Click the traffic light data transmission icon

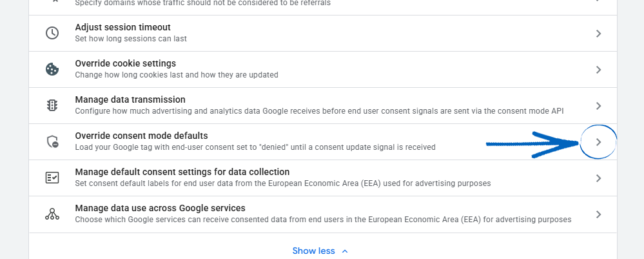click(x=52, y=106)
